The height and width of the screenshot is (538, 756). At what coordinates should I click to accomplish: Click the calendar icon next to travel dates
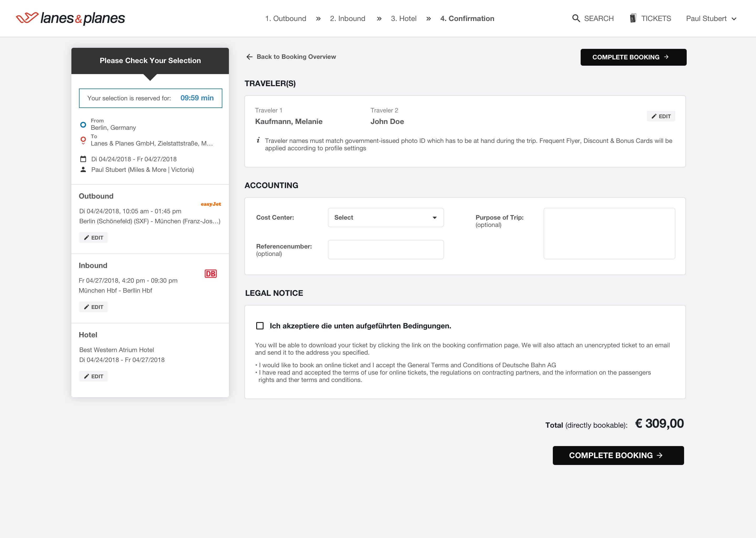pos(83,159)
